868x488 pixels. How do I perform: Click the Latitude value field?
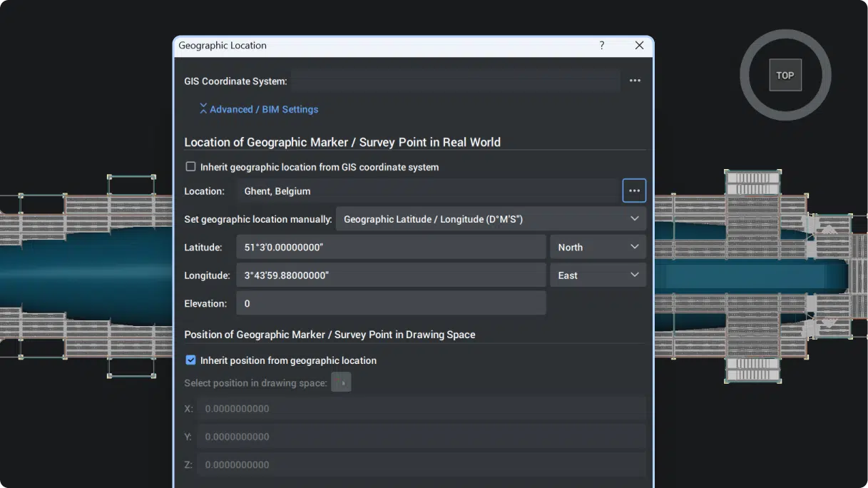click(391, 246)
